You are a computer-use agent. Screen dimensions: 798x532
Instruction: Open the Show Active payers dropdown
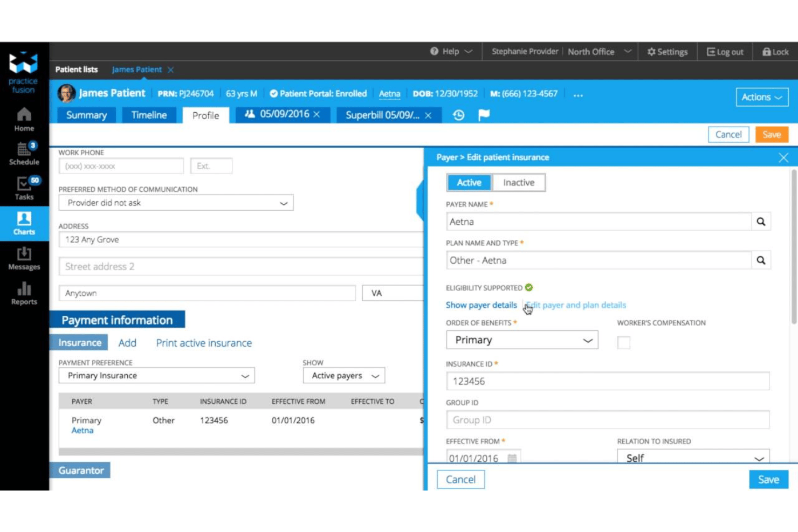[x=344, y=376]
